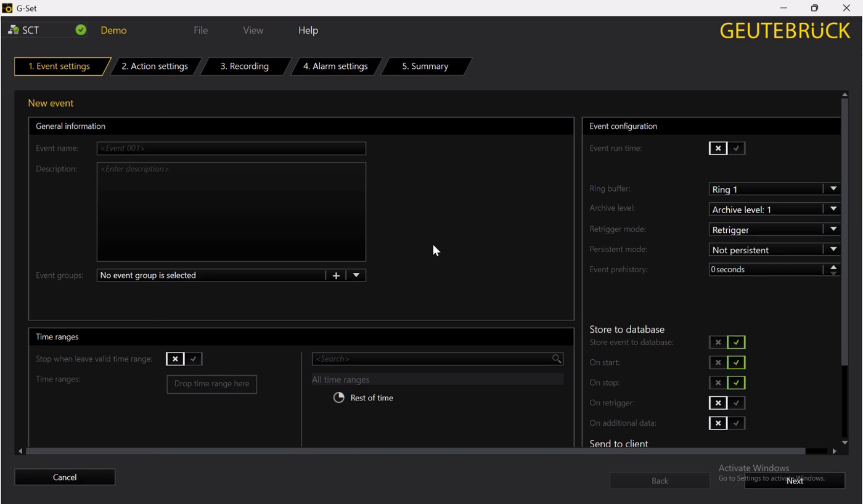Click the Next button
Viewport: 863px width, 504px height.
(795, 481)
